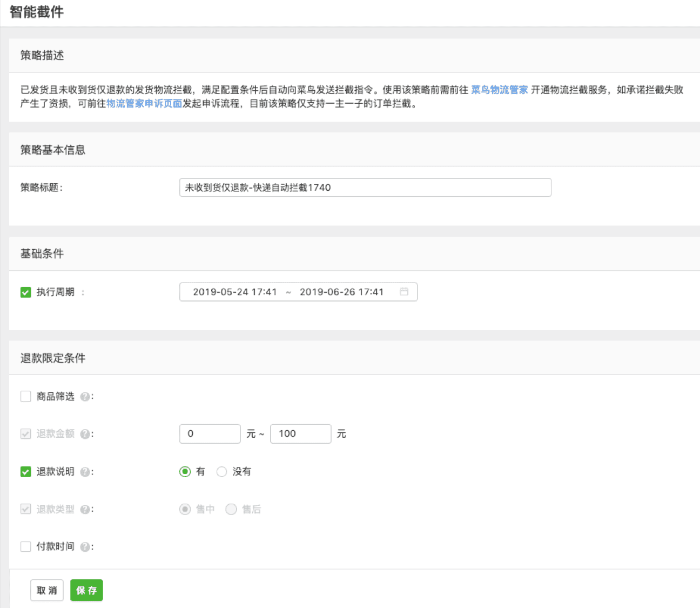Image resolution: width=700 pixels, height=608 pixels.
Task: Click help icon next to 商品筛选
Action: pos(85,397)
